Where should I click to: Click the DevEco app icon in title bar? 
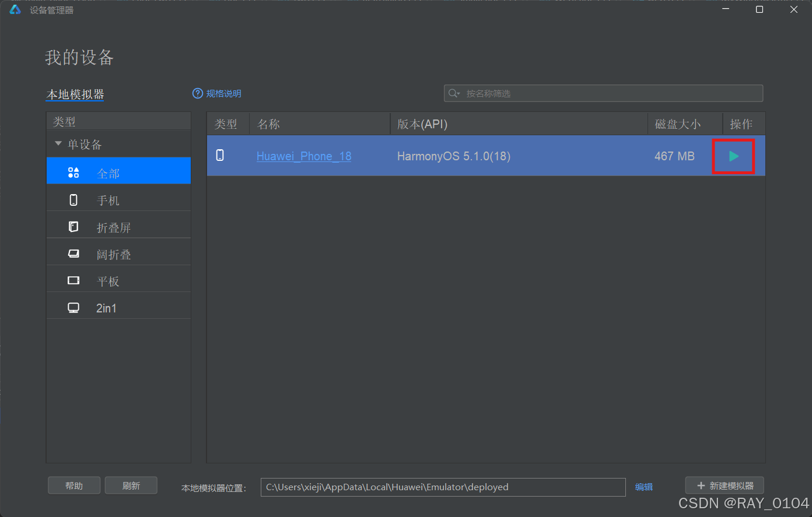point(15,9)
